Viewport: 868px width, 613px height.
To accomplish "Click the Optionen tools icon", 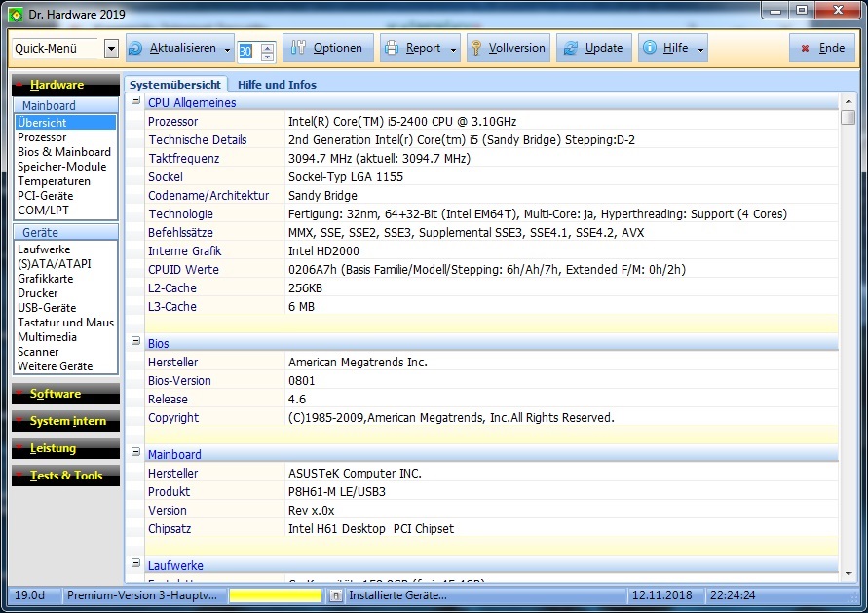I will (298, 48).
